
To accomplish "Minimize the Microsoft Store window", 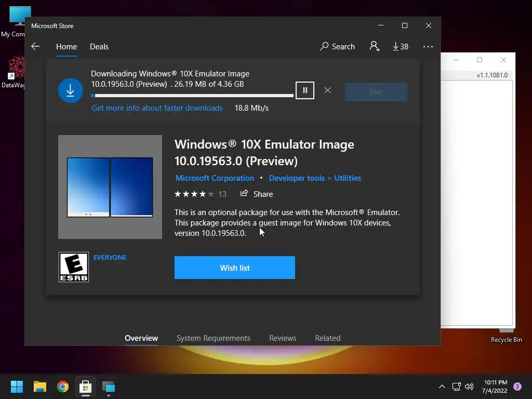I will coord(381,25).
